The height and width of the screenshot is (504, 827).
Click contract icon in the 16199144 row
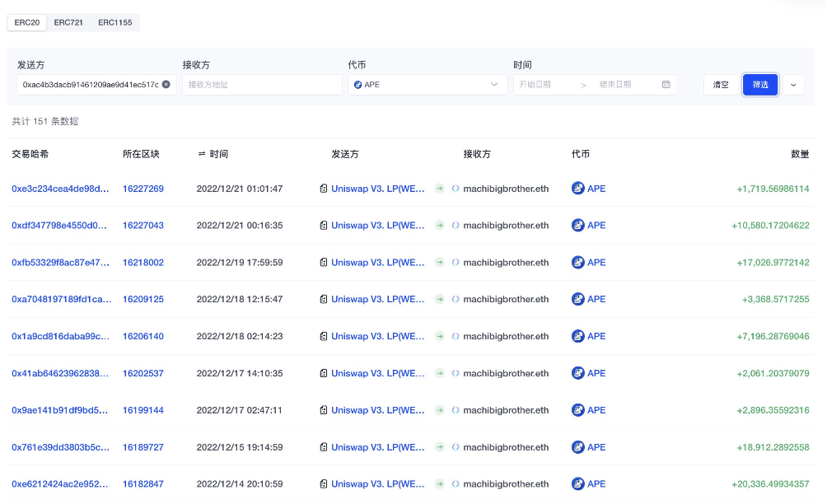coord(324,410)
